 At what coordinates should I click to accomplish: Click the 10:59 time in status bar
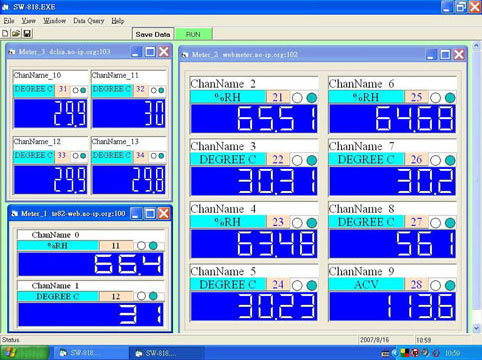point(423,340)
